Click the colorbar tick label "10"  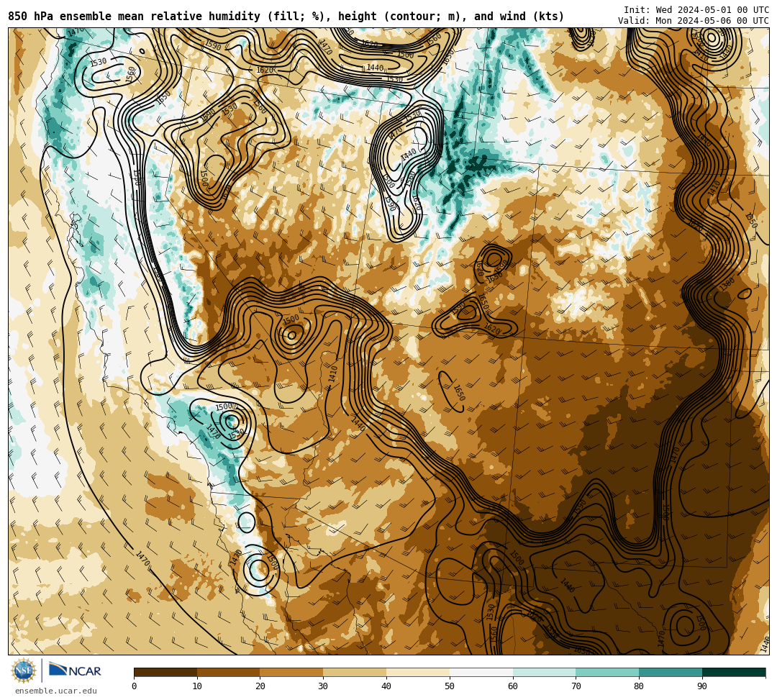(197, 686)
